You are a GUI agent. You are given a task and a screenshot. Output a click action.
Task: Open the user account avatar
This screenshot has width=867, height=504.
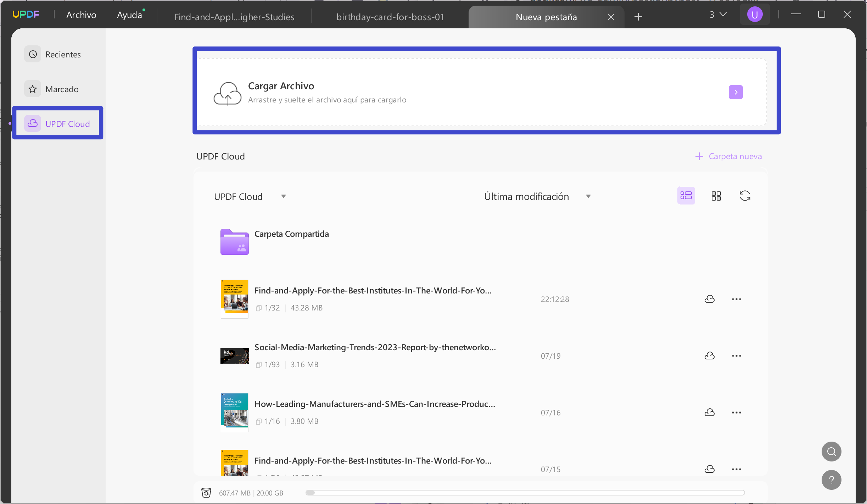point(755,15)
